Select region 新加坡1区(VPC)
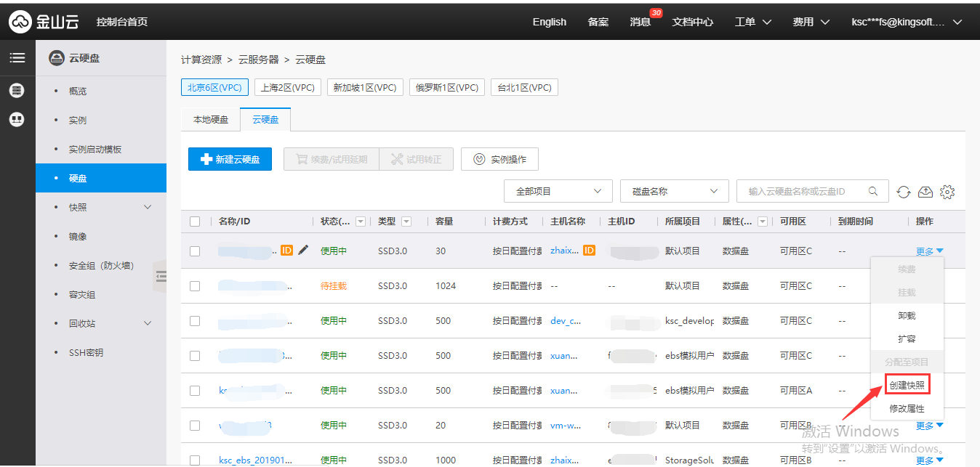980x467 pixels. pyautogui.click(x=365, y=87)
